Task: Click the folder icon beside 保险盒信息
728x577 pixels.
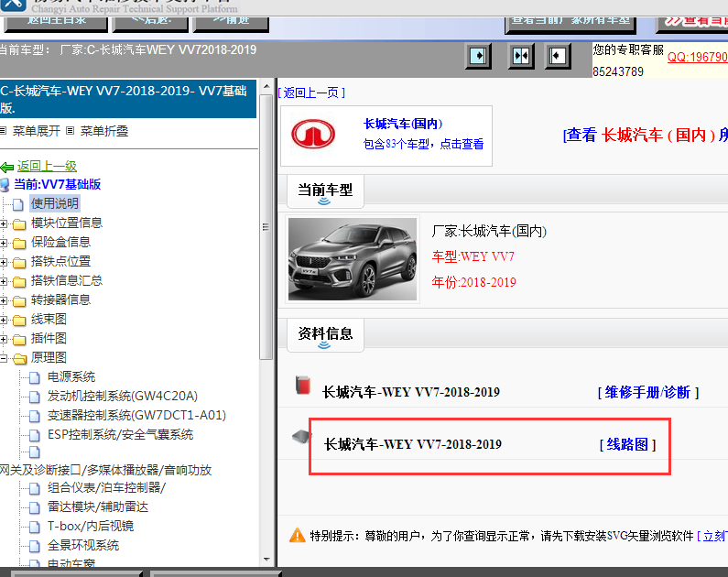Action: point(19,244)
